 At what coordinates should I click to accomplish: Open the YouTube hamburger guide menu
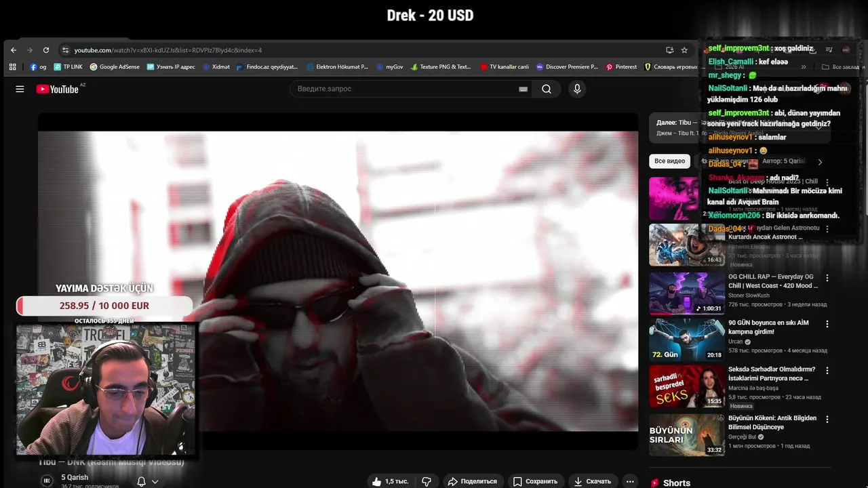[x=20, y=89]
